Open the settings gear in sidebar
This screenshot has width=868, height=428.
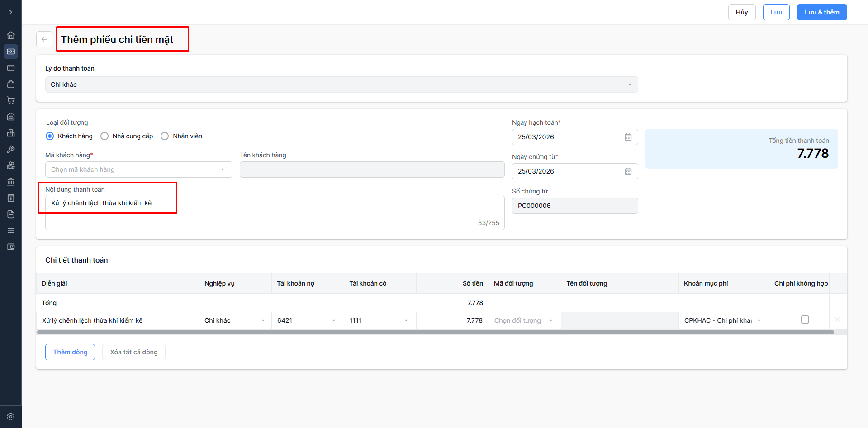(11, 417)
